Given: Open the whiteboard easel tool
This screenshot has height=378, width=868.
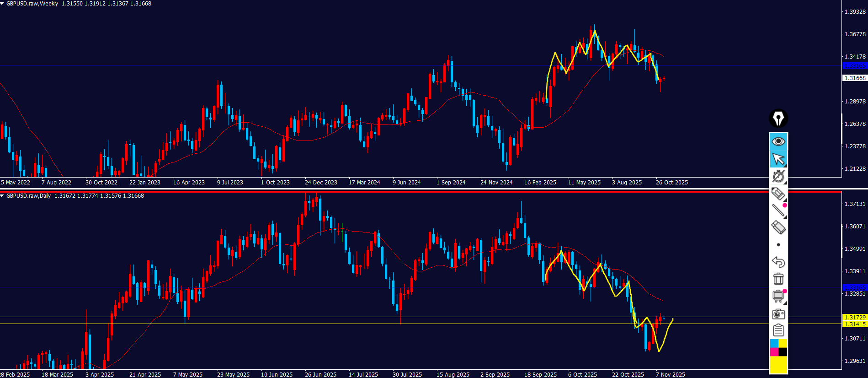Looking at the screenshot, I should click(x=778, y=296).
